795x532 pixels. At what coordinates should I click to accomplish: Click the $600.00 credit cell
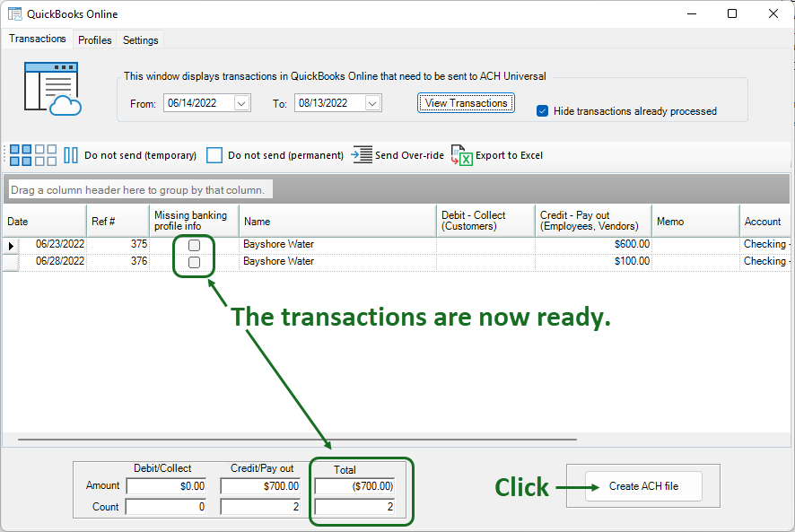click(593, 244)
